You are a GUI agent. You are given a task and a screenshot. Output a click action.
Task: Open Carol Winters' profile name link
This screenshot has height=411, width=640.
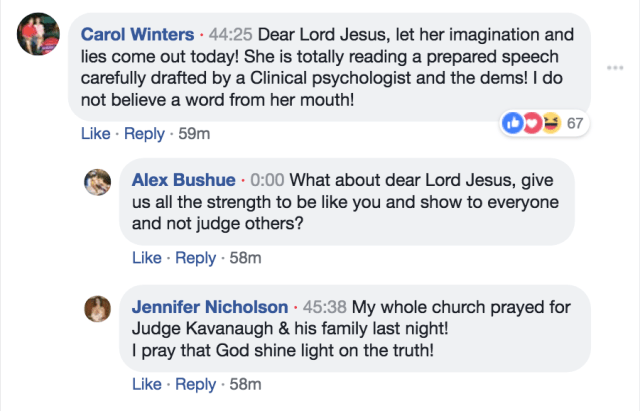point(135,35)
